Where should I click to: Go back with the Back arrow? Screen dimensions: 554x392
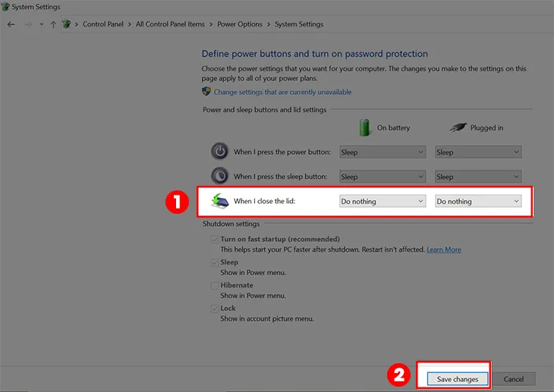click(11, 24)
